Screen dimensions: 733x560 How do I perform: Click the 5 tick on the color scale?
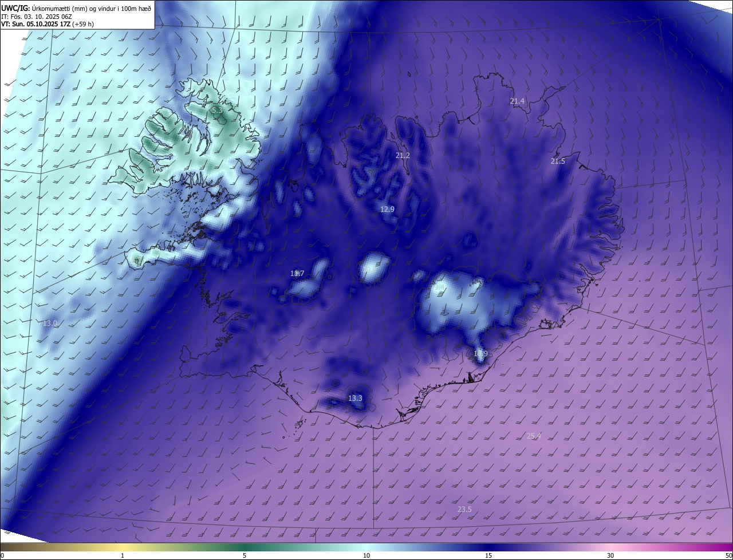245,555
